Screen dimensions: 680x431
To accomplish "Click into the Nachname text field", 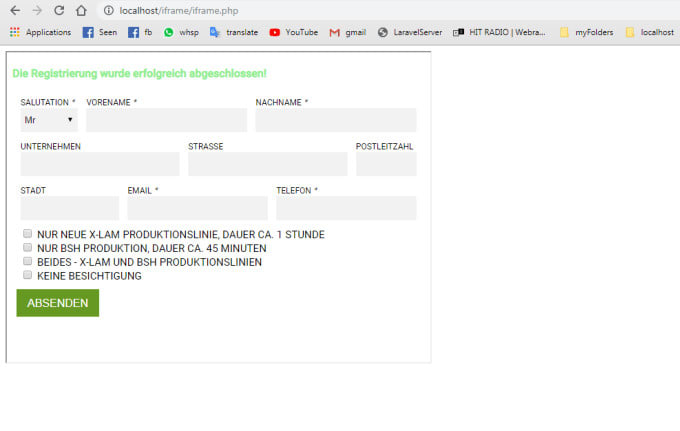I will [x=336, y=120].
